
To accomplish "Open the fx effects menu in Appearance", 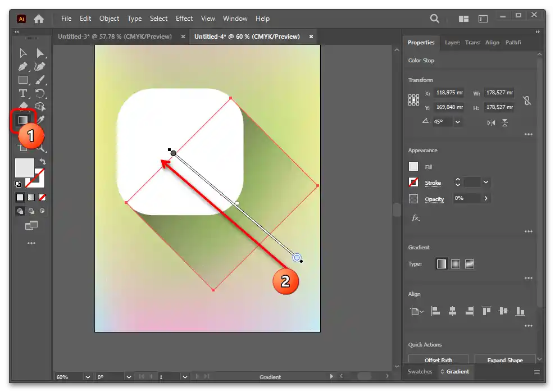I will click(416, 218).
